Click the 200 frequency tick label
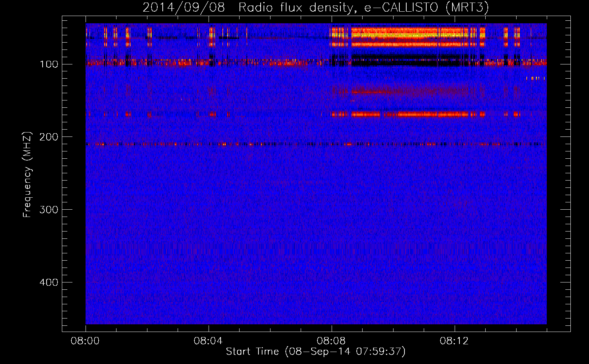Screen dimensions: 589x364 click(x=49, y=137)
